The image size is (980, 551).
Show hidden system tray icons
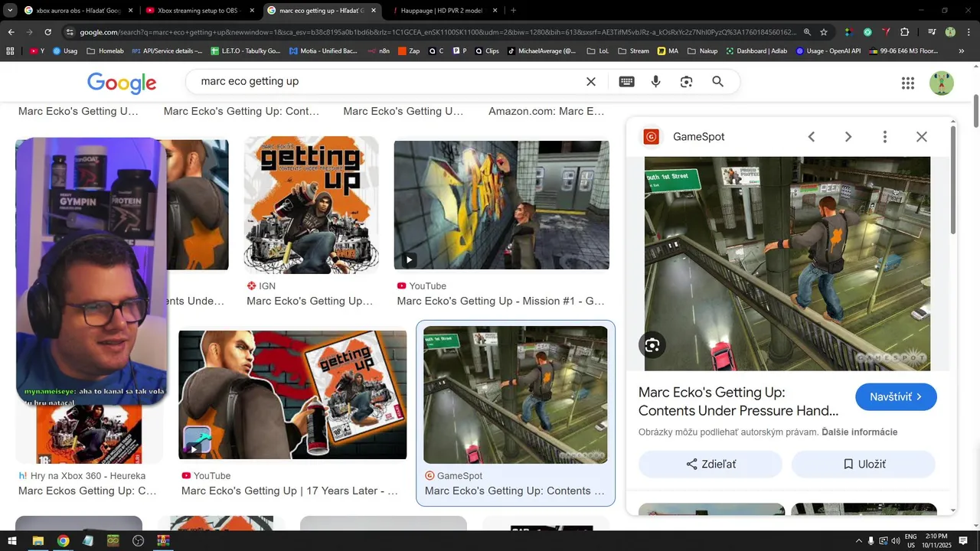click(858, 541)
